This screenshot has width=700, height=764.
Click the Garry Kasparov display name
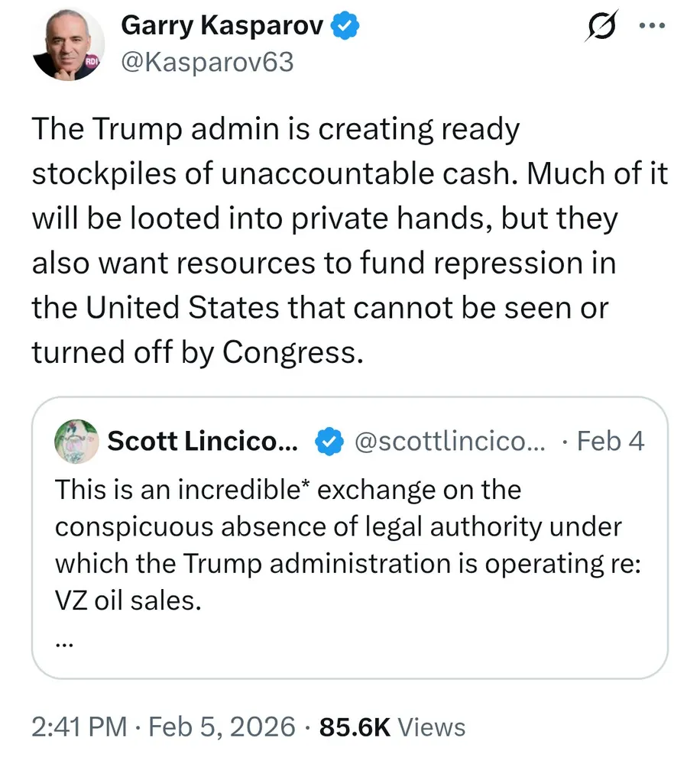click(223, 26)
